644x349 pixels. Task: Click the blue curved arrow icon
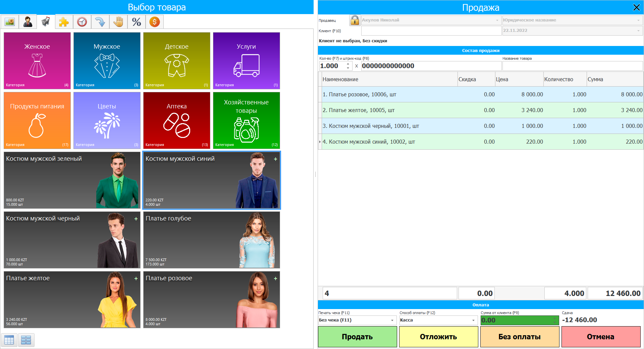100,22
